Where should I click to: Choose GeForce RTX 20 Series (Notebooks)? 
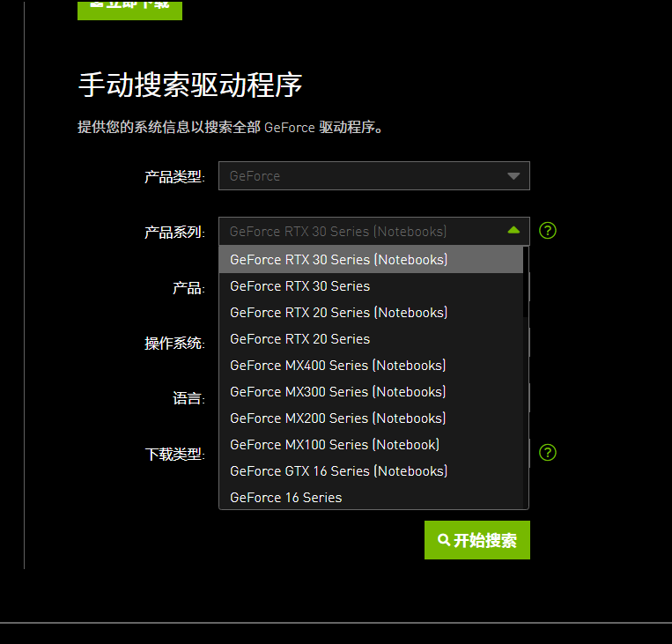tap(371, 313)
